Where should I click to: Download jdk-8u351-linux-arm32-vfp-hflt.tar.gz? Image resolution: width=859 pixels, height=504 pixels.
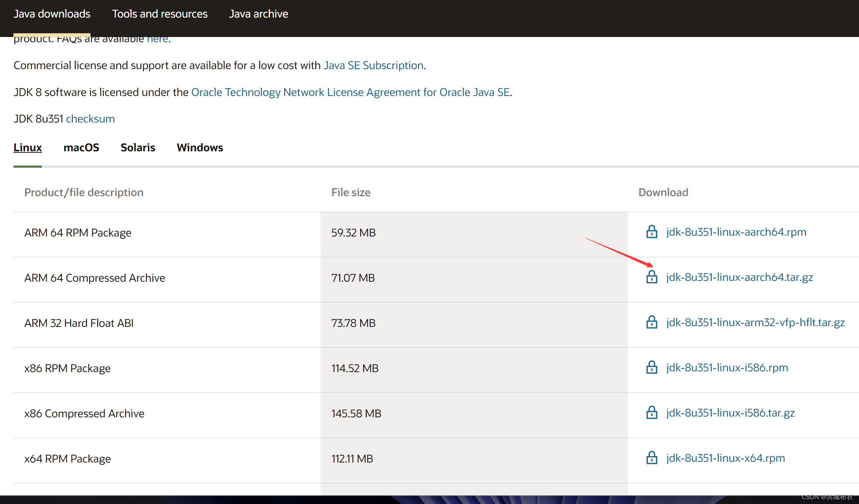coord(755,322)
